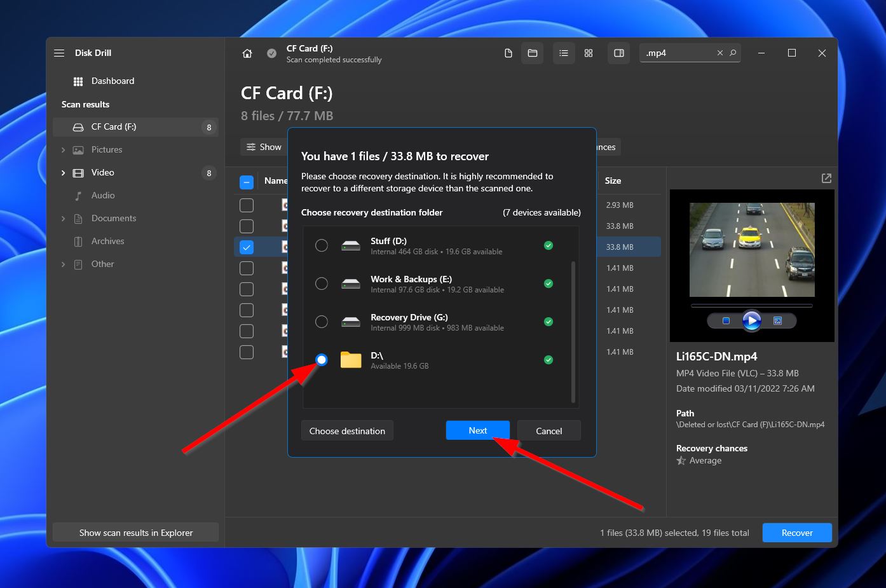Switch to file view icon in toolbar
The width and height of the screenshot is (886, 588).
click(x=508, y=53)
